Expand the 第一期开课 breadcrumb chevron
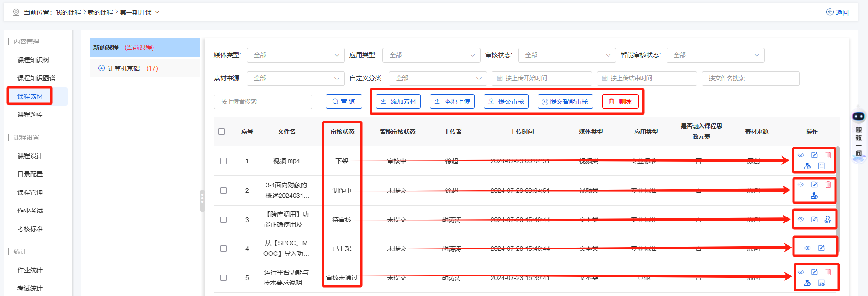Screen dimensions: 868x296 point(157,12)
